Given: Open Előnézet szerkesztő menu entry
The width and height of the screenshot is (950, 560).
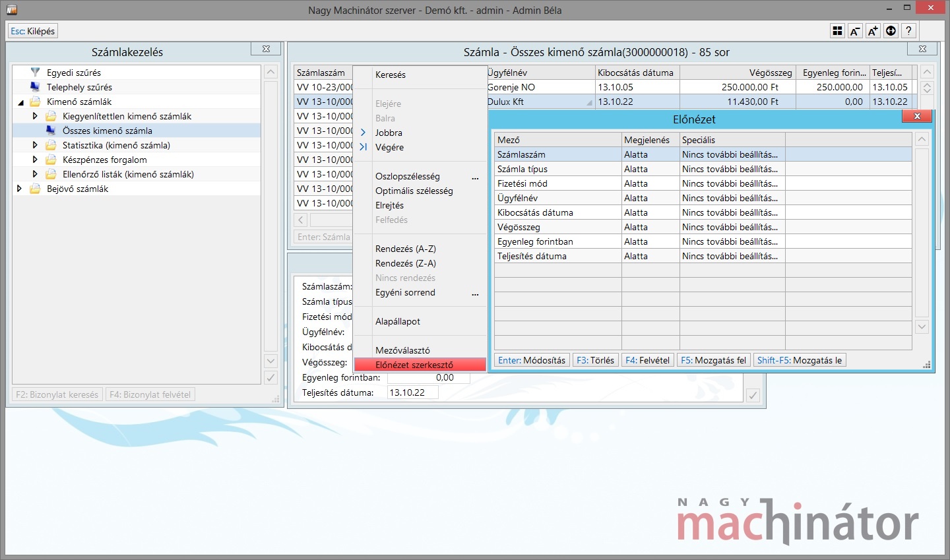Looking at the screenshot, I should click(420, 365).
